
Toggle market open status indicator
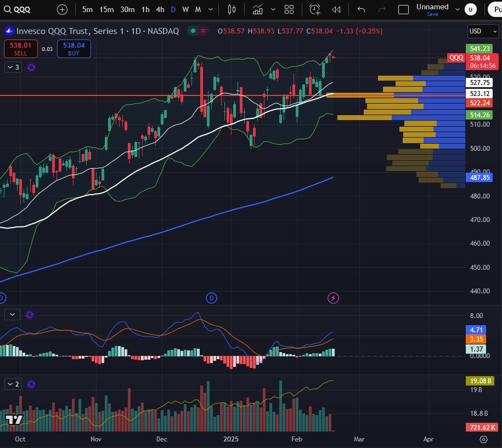click(193, 31)
